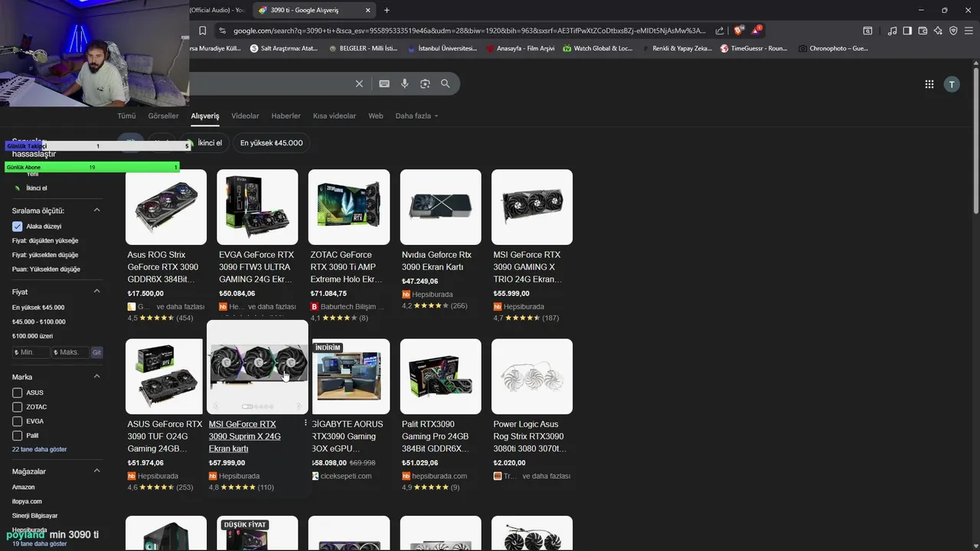Start voice search with the microphone icon
Screen dimensions: 980x551
(x=405, y=83)
